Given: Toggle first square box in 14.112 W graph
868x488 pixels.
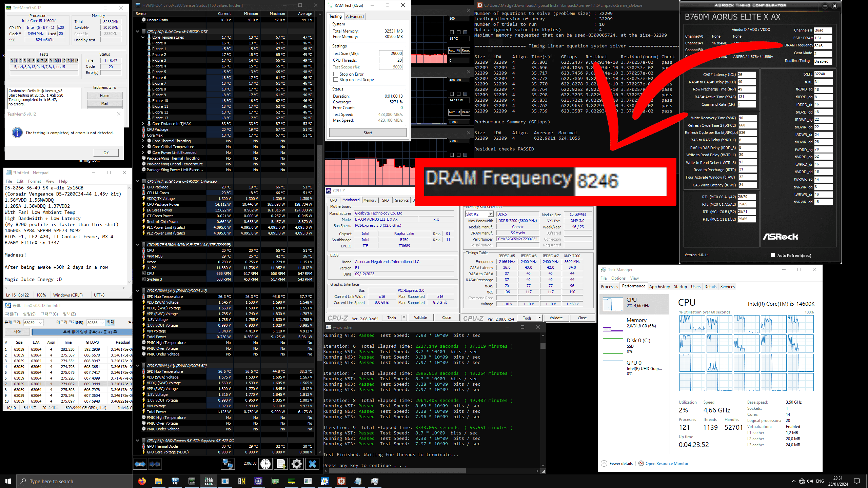Looking at the screenshot, I should point(452,94).
